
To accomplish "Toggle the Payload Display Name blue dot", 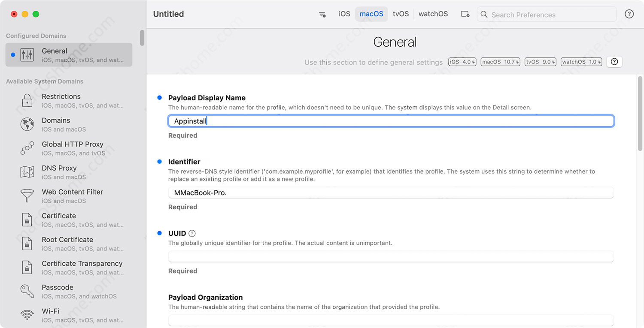I will (x=159, y=98).
